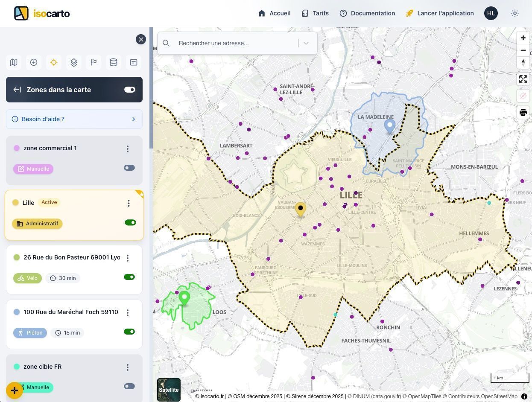Click the map icon in sidebar toolbar
The height and width of the screenshot is (402, 532).
click(x=14, y=62)
